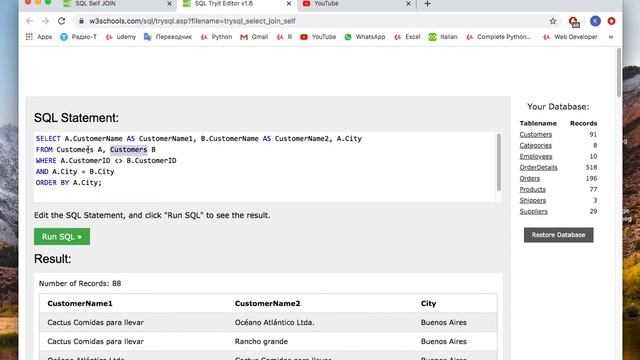Screen dimensions: 640x360
Task: Click Run SQL button
Action: coord(62,237)
